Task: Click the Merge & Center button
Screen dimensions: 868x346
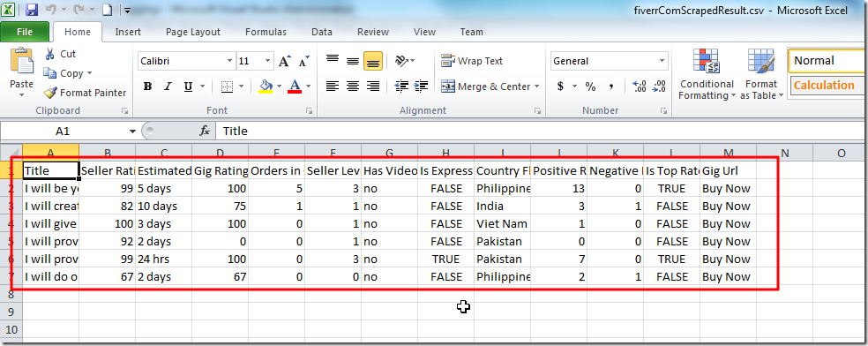Action: (x=490, y=86)
